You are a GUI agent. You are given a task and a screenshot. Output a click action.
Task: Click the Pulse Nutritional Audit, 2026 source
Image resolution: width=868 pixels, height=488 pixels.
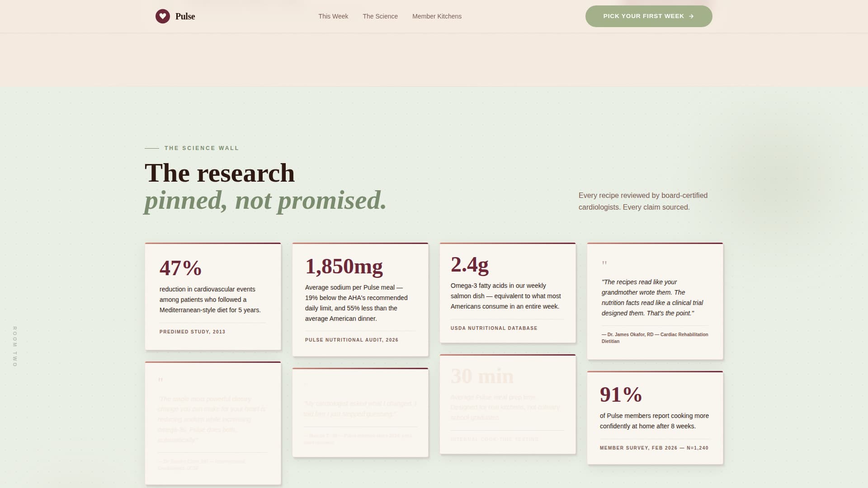tap(351, 340)
